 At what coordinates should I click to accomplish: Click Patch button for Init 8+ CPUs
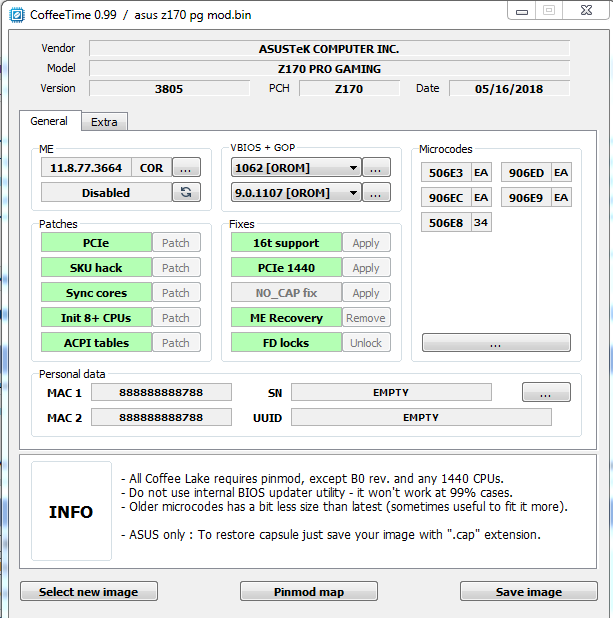click(176, 317)
